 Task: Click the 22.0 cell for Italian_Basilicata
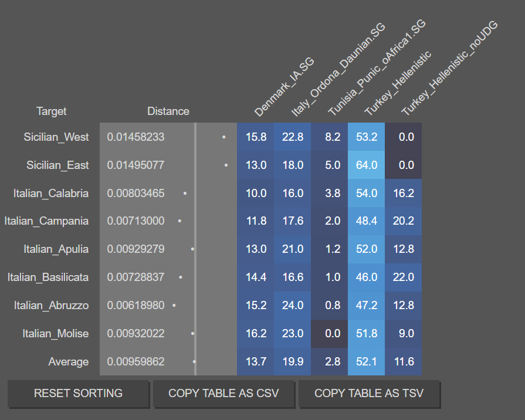coord(403,277)
